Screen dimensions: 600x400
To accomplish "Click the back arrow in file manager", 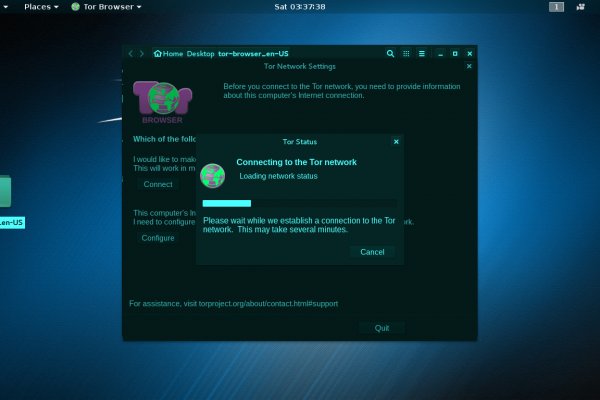I will [x=131, y=53].
